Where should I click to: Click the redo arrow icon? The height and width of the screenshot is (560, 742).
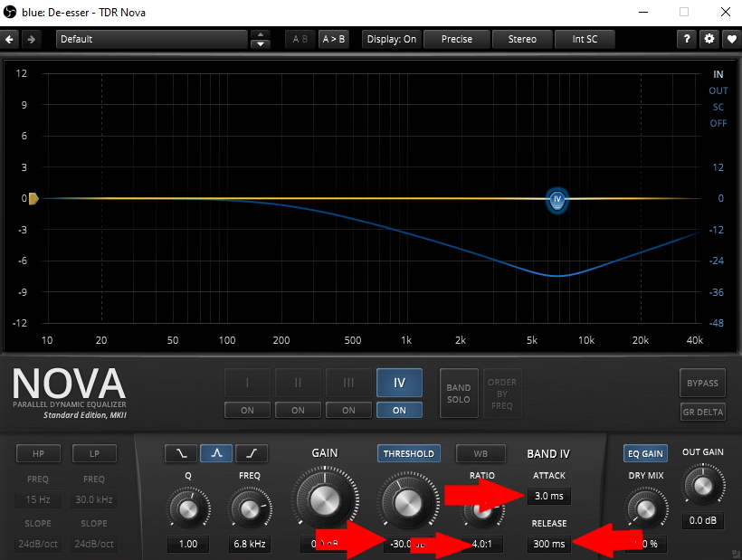click(32, 39)
